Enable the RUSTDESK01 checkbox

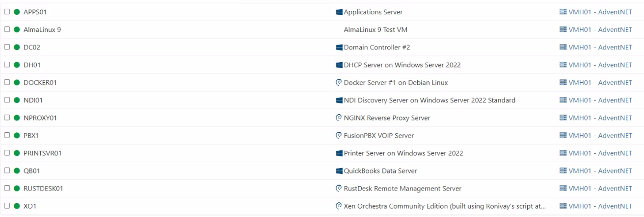[7, 188]
